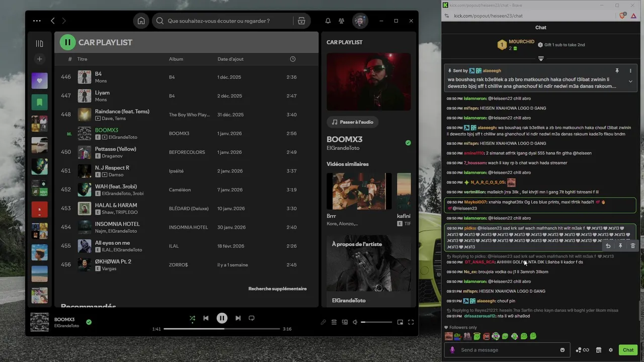Click the Recherche supplémentaire link
Image resolution: width=644 pixels, height=362 pixels.
(x=277, y=289)
